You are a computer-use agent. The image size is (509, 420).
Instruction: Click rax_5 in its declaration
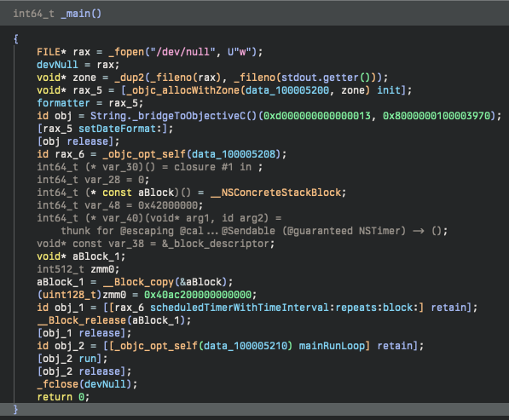coord(87,90)
